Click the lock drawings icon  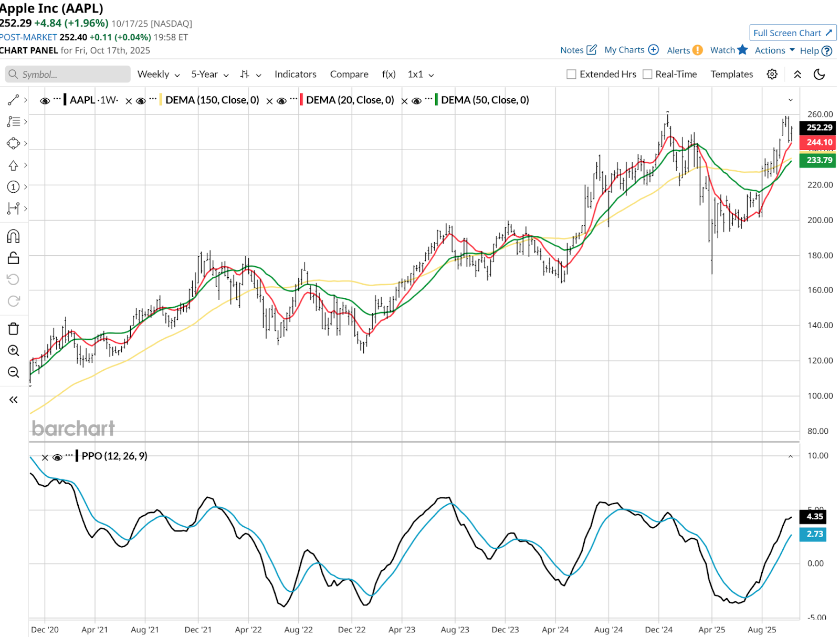13,258
